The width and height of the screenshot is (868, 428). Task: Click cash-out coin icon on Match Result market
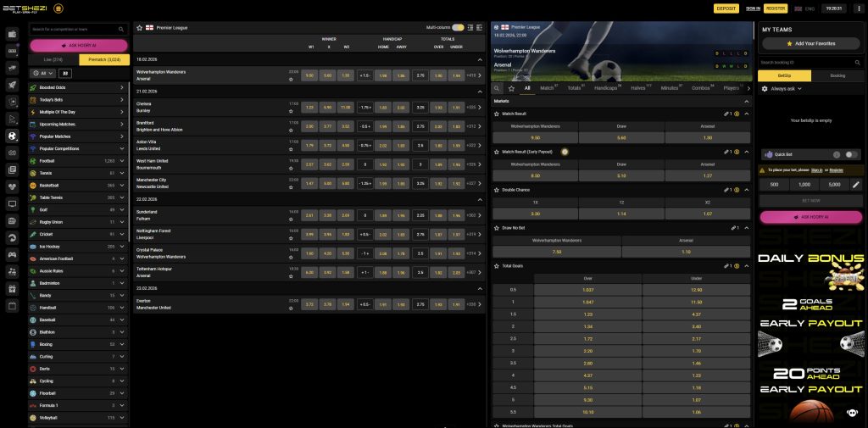737,114
